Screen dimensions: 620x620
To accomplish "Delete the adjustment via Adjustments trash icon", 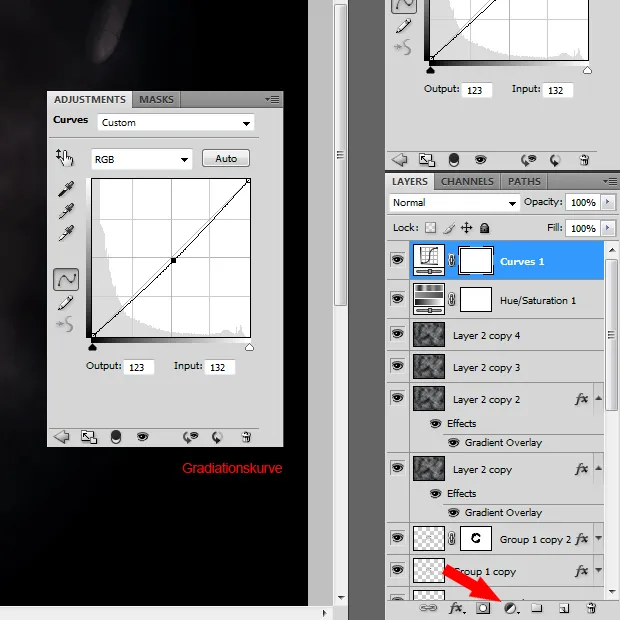I will [246, 437].
